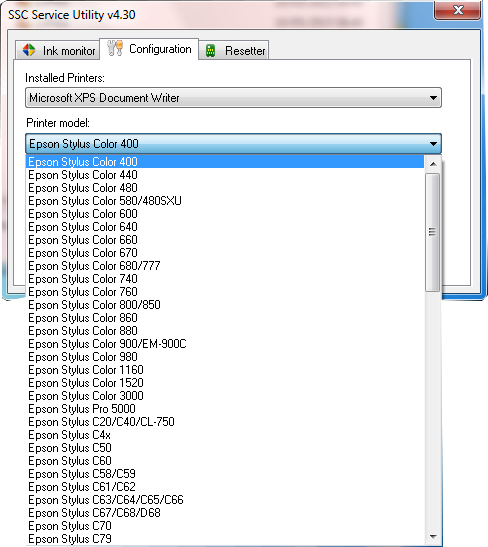This screenshot has width=488, height=547.
Task: Click the Configuration tools icon
Action: pos(115,48)
